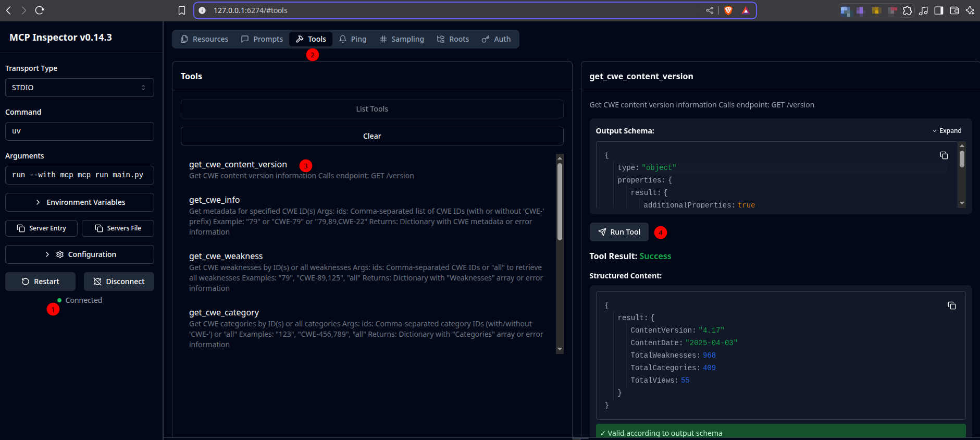The height and width of the screenshot is (440, 980).
Task: Click the List Tools button
Action: pos(372,109)
